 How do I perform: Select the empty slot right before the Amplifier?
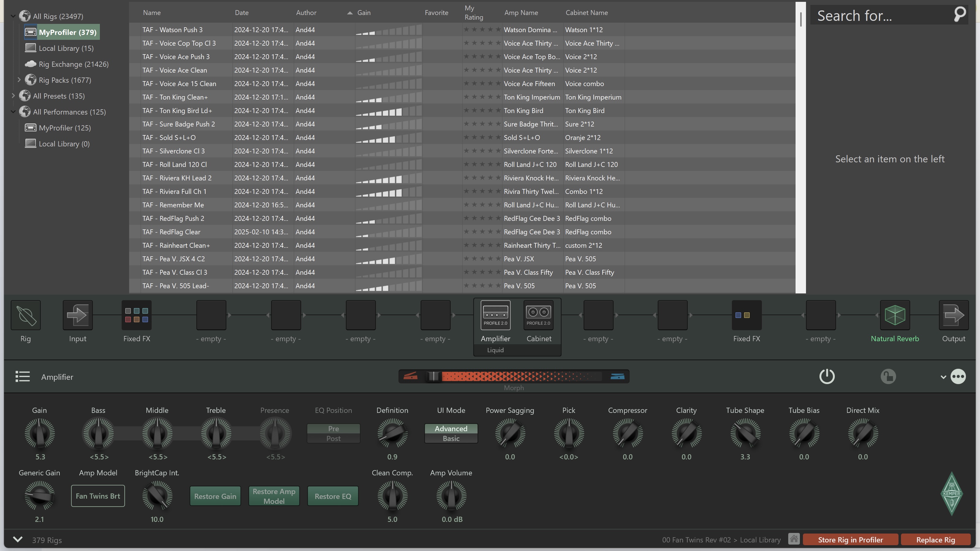(435, 315)
